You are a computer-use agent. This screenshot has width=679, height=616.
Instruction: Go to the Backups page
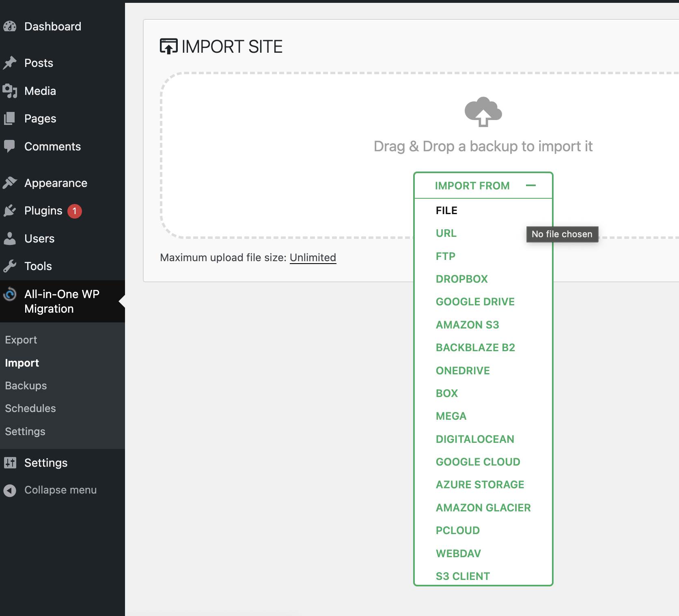(26, 386)
